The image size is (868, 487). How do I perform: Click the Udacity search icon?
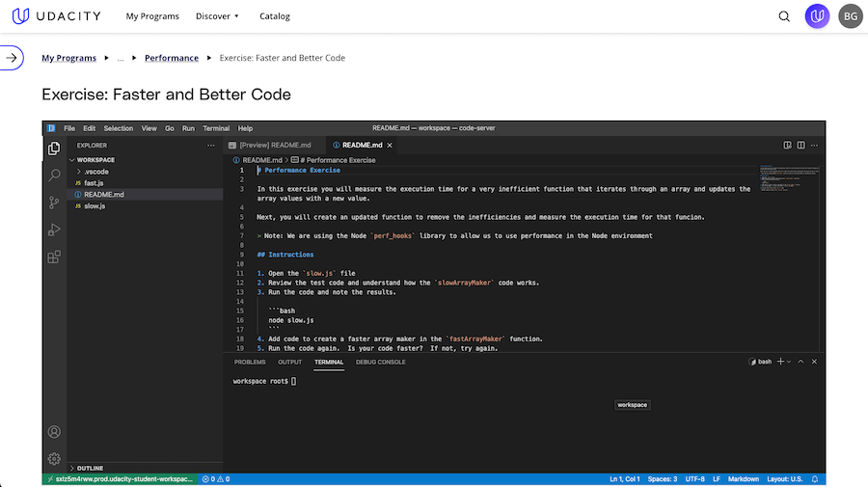coord(784,16)
